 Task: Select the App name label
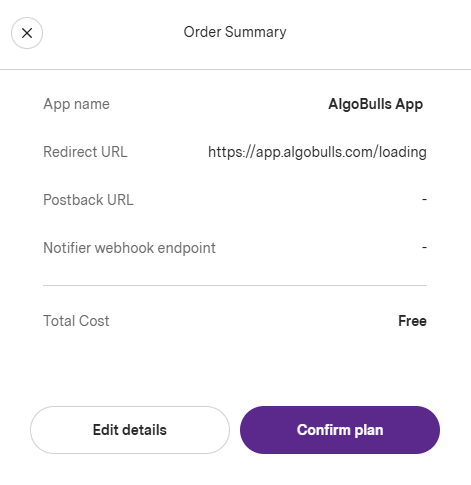(76, 104)
